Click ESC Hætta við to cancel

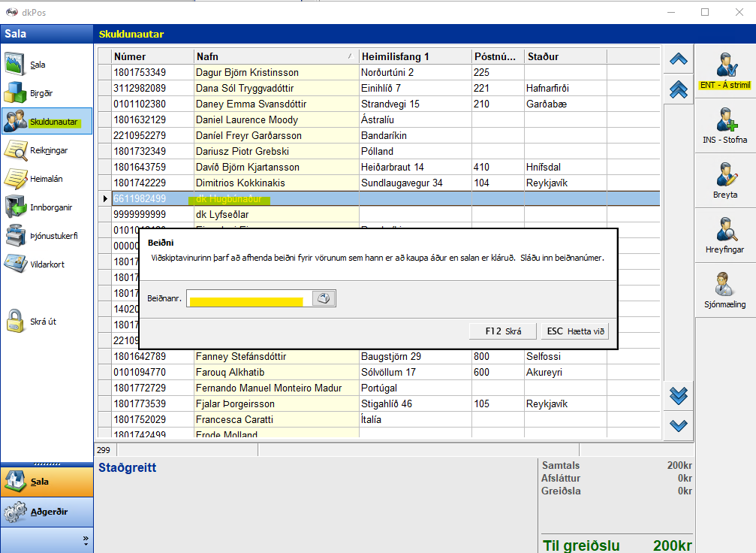point(574,331)
